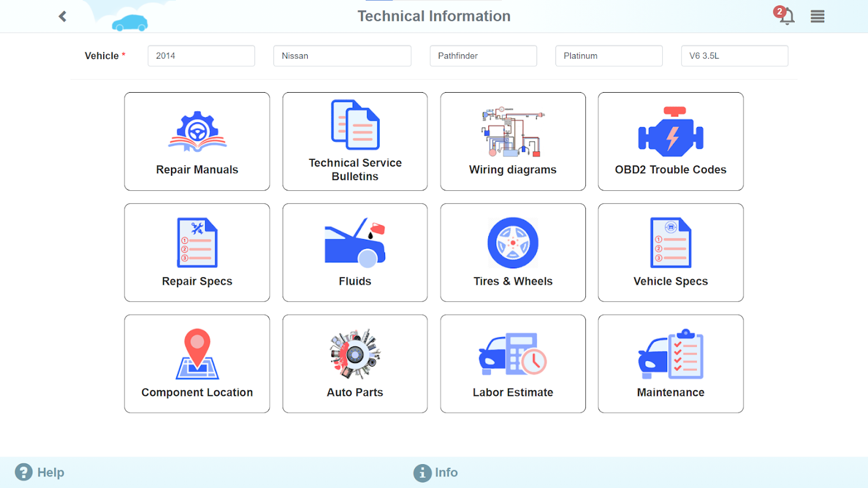The image size is (868, 488).
Task: Open the Auto Parts label
Action: coord(355,392)
